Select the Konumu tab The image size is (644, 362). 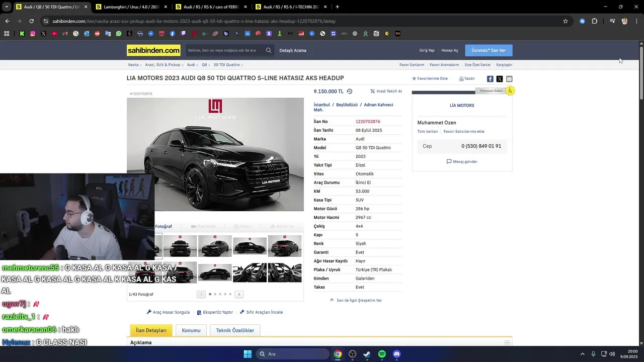tap(191, 330)
